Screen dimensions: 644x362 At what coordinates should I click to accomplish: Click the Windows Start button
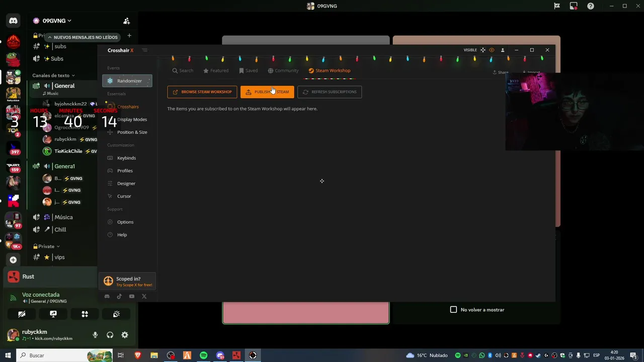(8, 355)
